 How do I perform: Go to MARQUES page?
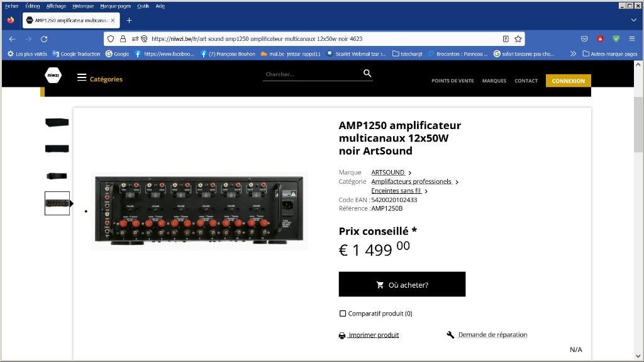494,81
